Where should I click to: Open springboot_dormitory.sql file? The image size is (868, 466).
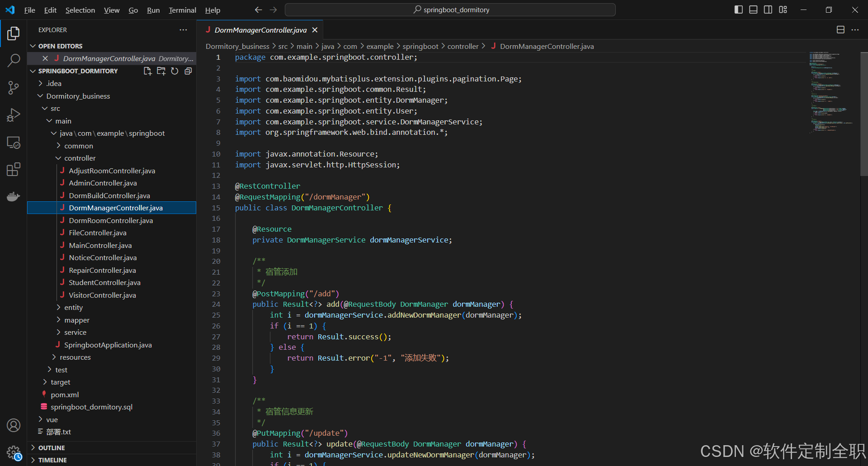(91, 407)
